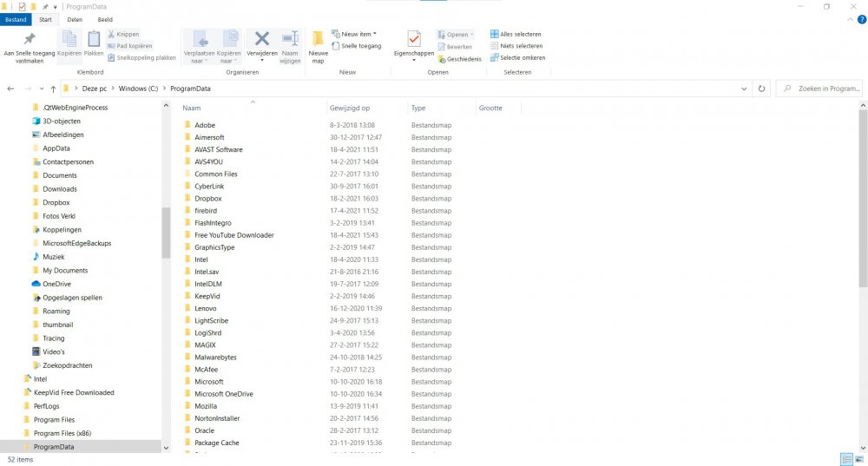Click the Geschiedenis icon in ribbon
The width and height of the screenshot is (868, 466).
click(442, 59)
